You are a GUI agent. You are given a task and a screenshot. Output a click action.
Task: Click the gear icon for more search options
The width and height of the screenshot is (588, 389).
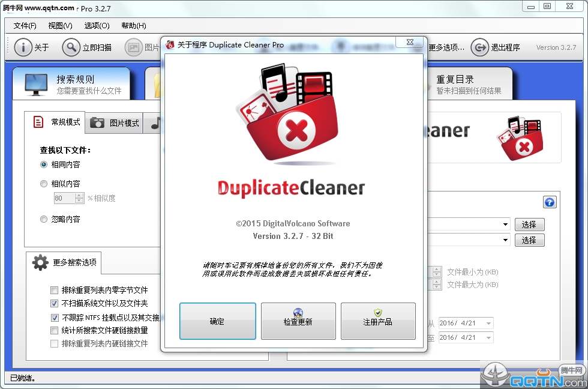tap(40, 262)
